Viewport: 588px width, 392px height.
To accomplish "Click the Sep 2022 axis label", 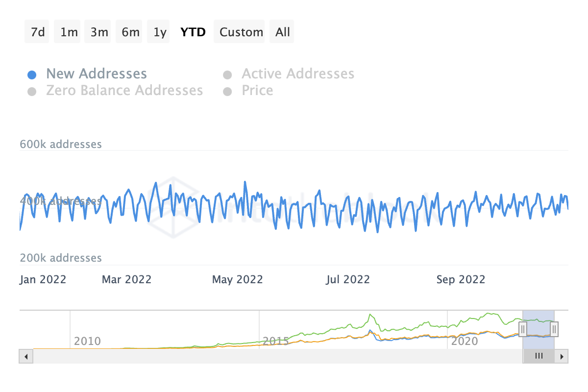I will point(461,280).
